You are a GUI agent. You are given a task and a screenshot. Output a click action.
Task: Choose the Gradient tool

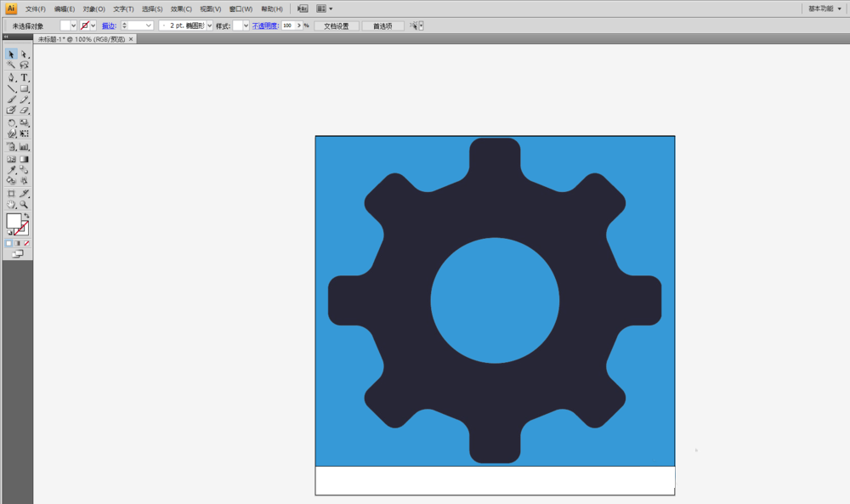point(25,159)
